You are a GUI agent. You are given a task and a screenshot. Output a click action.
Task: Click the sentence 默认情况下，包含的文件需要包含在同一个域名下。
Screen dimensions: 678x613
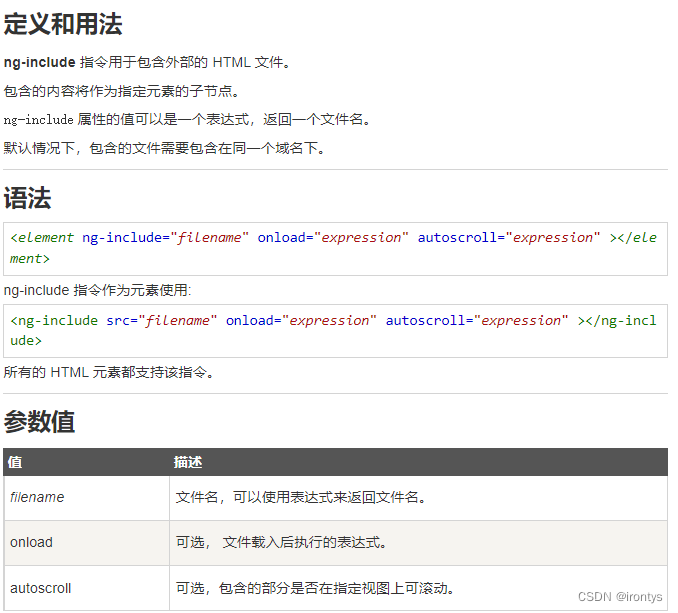pos(164,148)
